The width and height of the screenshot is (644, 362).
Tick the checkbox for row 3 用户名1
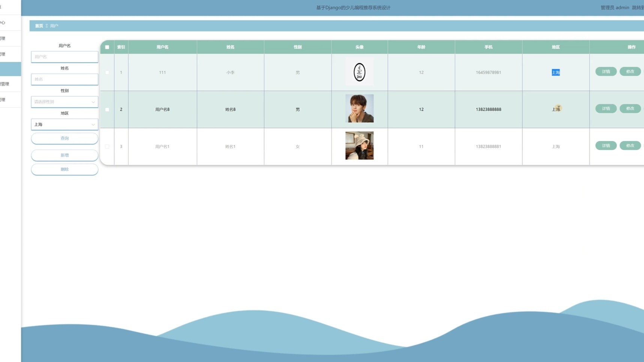107,147
